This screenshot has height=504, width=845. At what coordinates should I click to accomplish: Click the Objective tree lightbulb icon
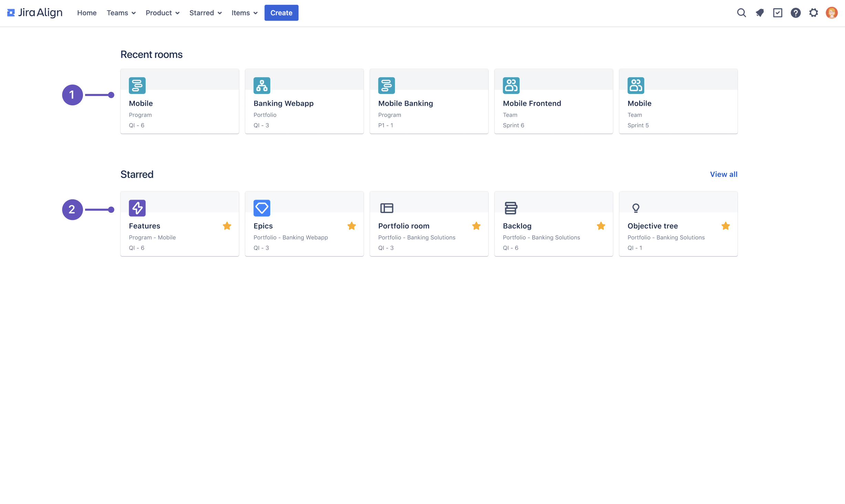point(636,208)
